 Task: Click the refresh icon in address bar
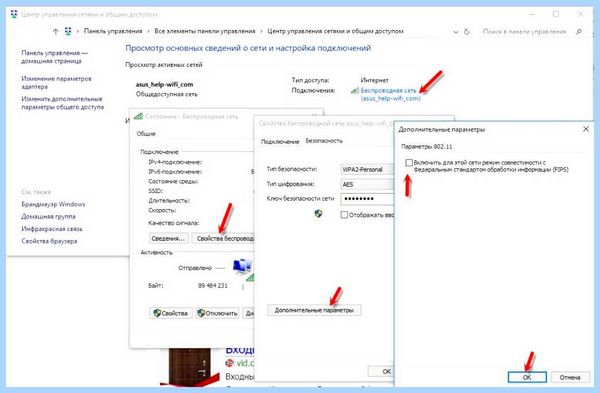click(x=466, y=32)
